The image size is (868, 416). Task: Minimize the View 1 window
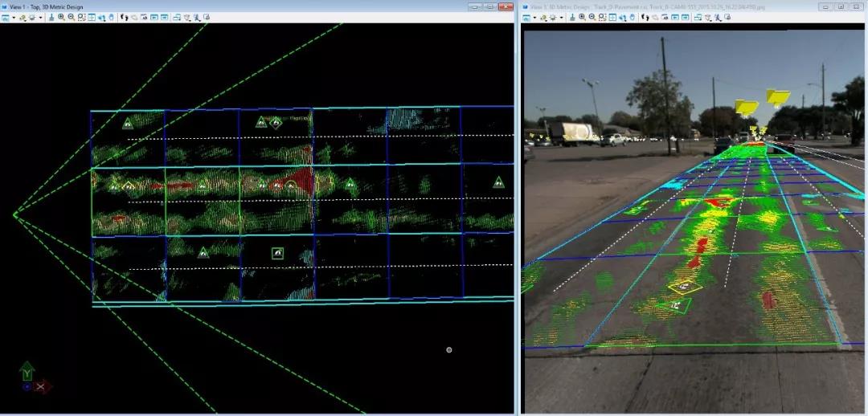(475, 6)
